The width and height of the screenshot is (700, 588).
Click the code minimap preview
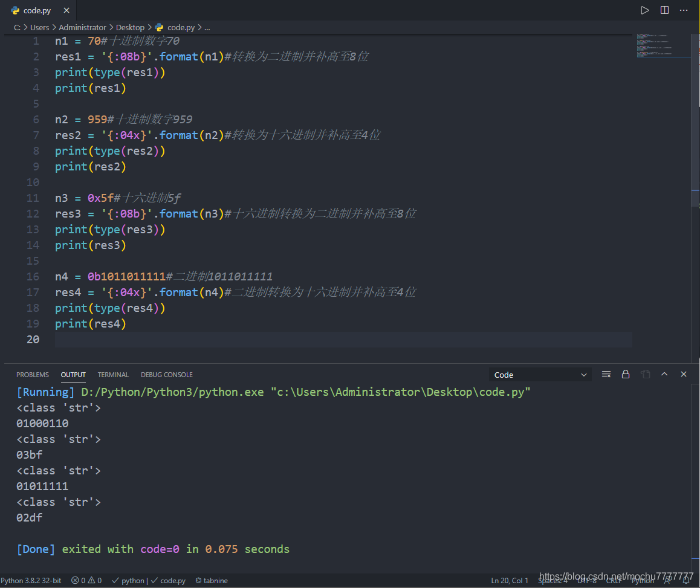tap(663, 45)
